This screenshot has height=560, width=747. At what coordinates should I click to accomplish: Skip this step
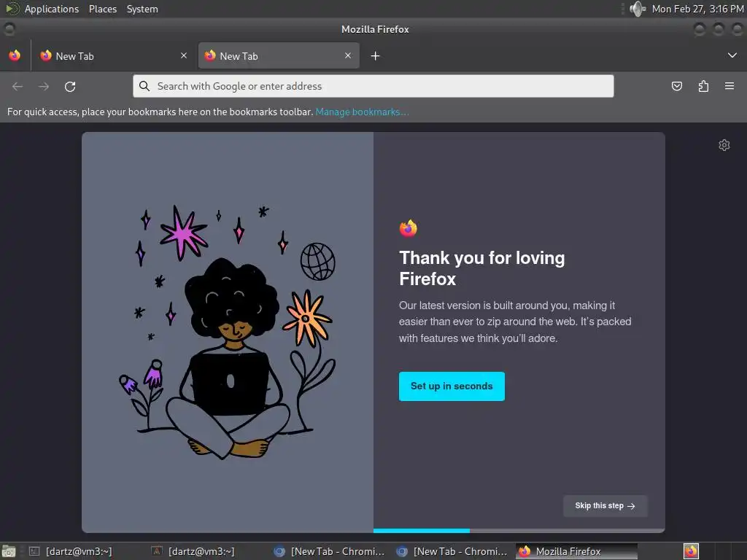[605, 506]
